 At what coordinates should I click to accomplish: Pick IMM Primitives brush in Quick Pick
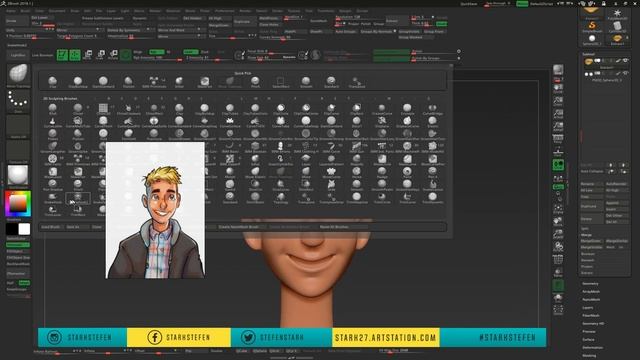(x=154, y=82)
